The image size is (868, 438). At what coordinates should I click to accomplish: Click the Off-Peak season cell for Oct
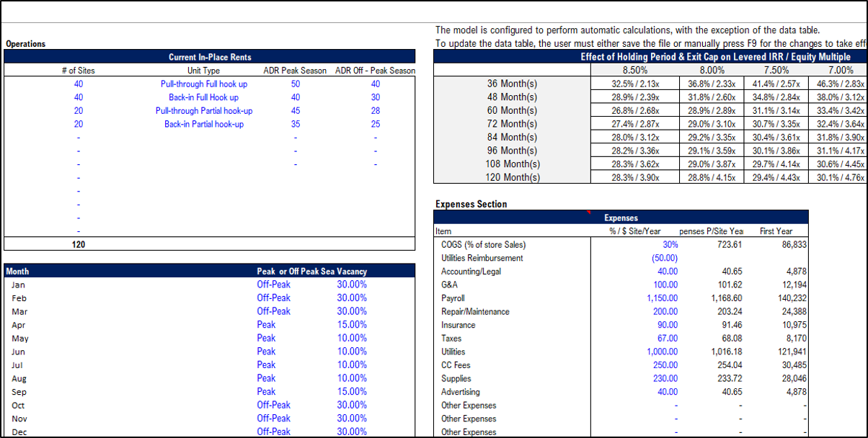tap(274, 405)
